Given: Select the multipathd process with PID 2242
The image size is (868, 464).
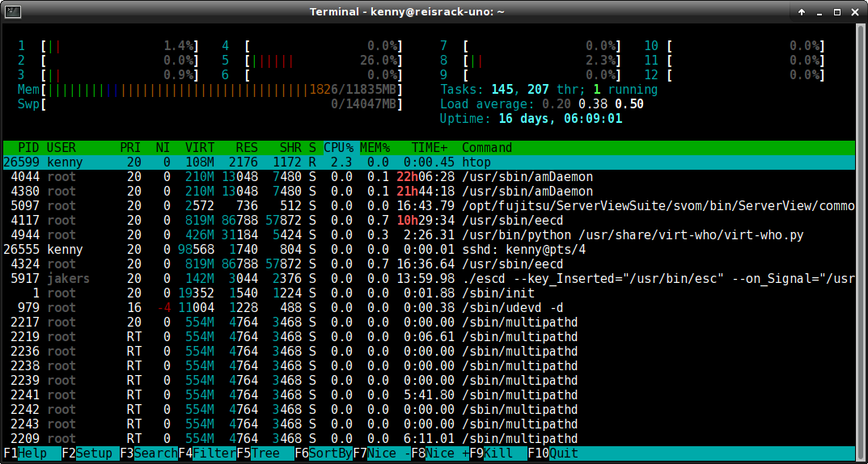Looking at the screenshot, I should point(429,409).
